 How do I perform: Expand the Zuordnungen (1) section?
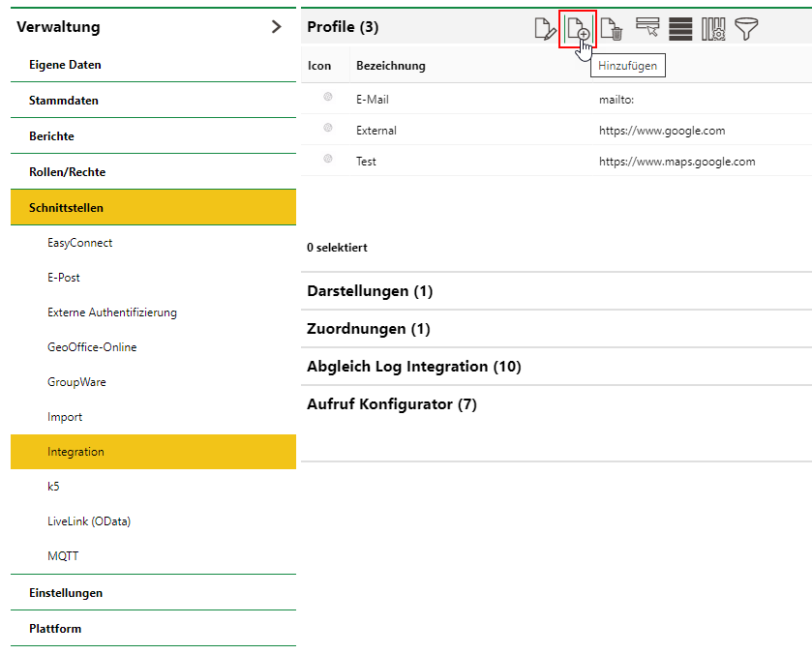coord(367,328)
